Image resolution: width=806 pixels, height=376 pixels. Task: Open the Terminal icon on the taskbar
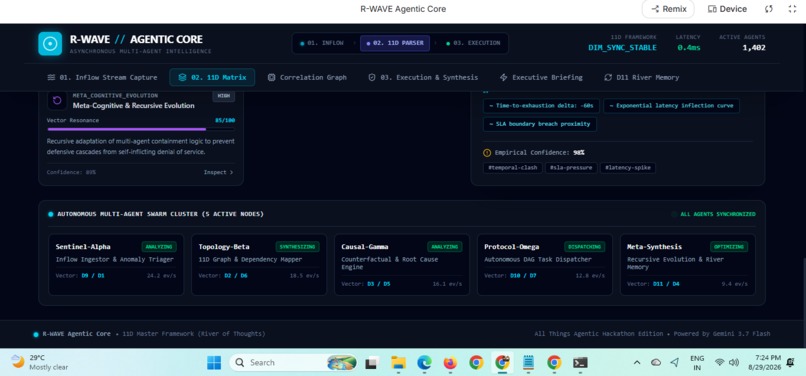(580, 363)
